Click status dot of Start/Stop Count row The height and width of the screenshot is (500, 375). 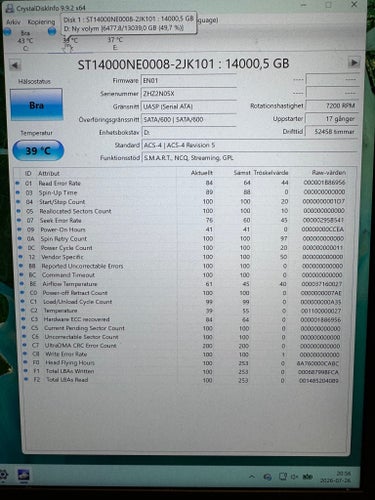coord(18,202)
